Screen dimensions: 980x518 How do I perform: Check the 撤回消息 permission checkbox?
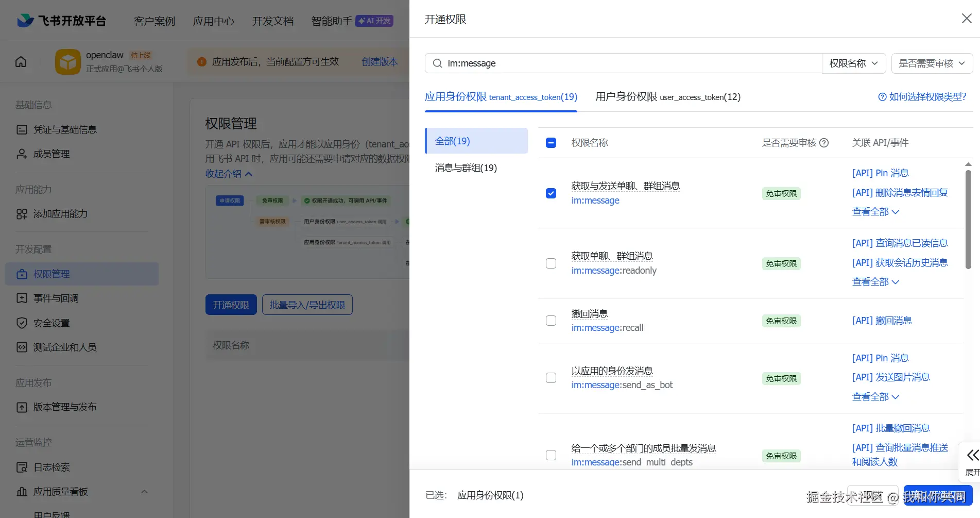coord(551,321)
